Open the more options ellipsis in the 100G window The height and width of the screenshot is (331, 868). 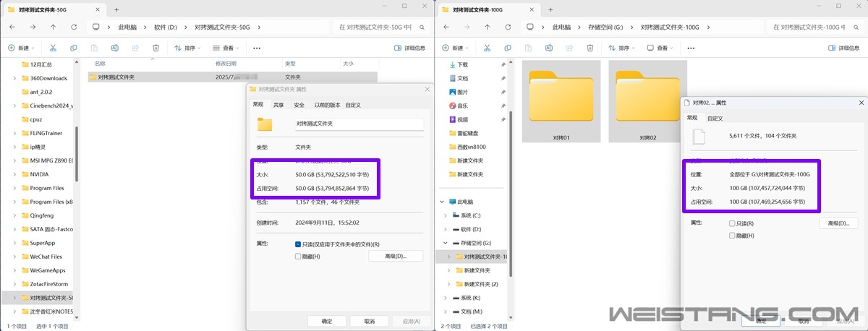(690, 48)
